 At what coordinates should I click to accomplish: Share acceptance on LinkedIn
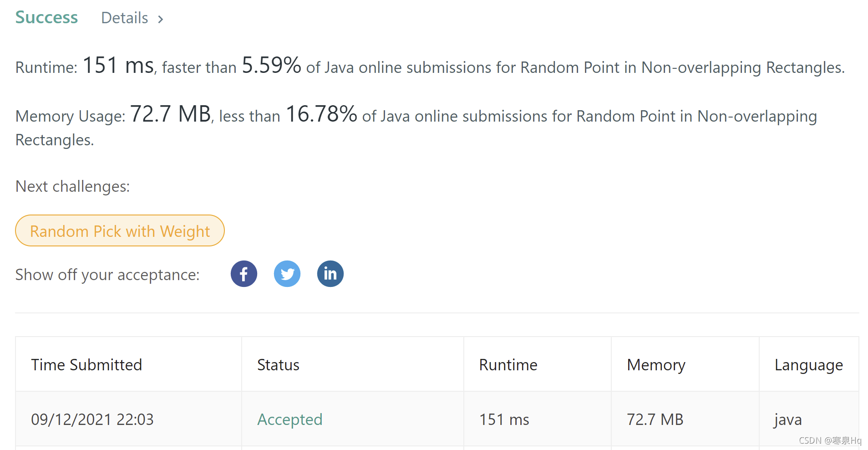330,274
